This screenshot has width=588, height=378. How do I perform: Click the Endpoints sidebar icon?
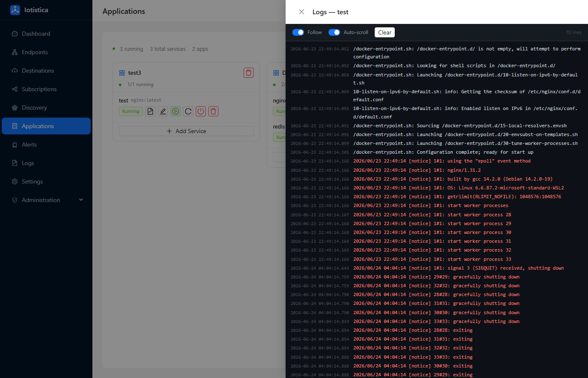pos(15,52)
